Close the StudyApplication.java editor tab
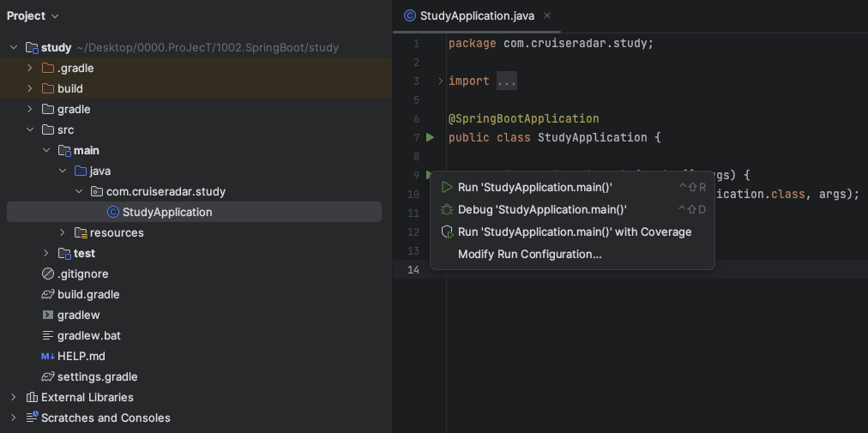The height and width of the screenshot is (433, 868). tap(547, 15)
